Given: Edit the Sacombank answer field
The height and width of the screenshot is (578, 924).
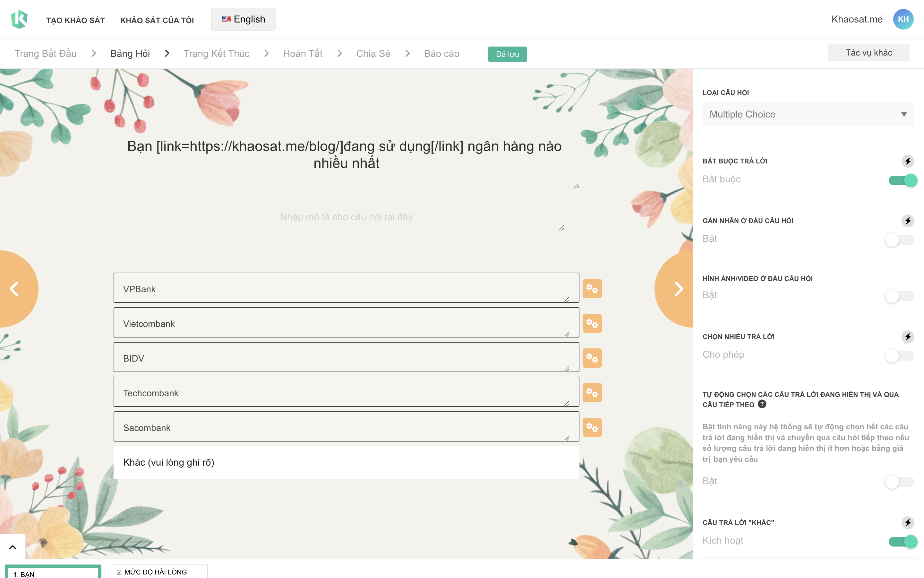Looking at the screenshot, I should pos(346,427).
